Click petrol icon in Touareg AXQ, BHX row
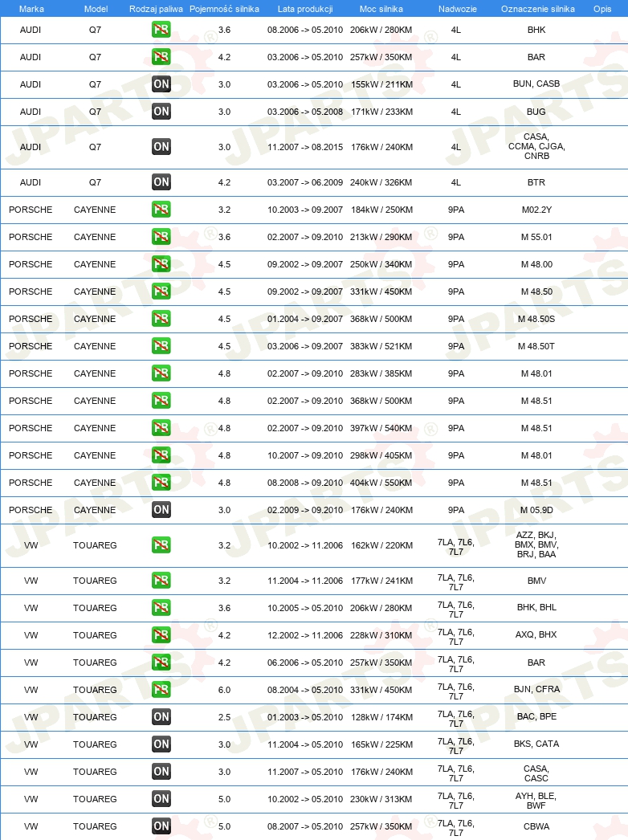 click(161, 635)
